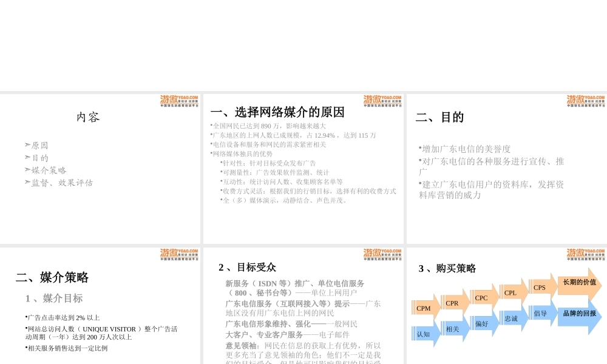Click the bullet item 目的
Screen dimensions: 607x364
(36, 158)
